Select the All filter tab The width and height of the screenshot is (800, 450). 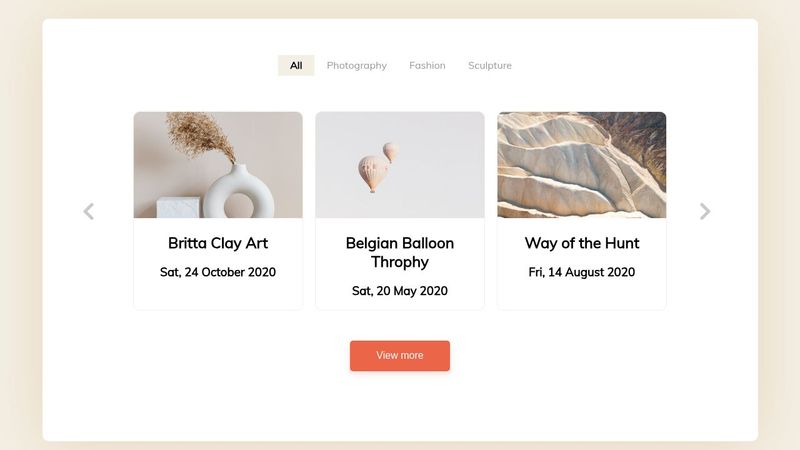pos(296,65)
